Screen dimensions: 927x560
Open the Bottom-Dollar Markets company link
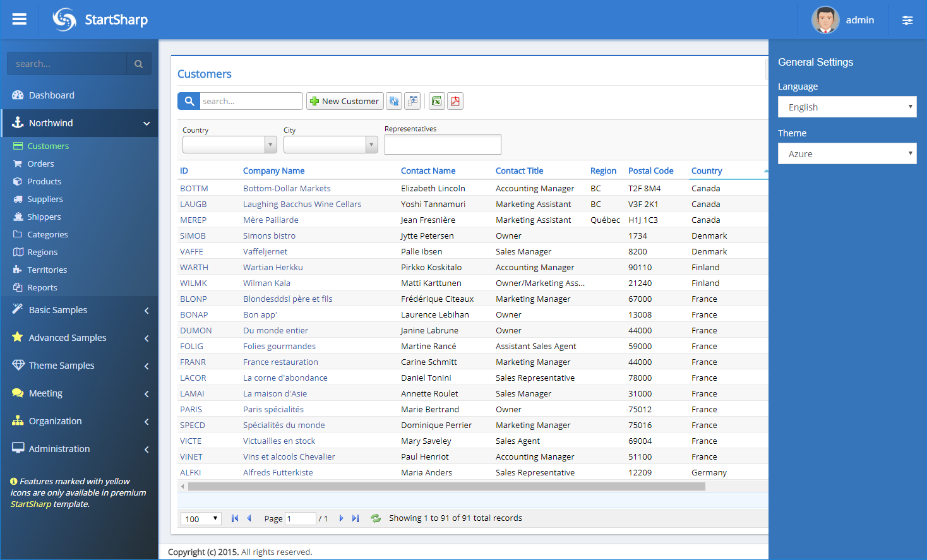pyautogui.click(x=287, y=188)
